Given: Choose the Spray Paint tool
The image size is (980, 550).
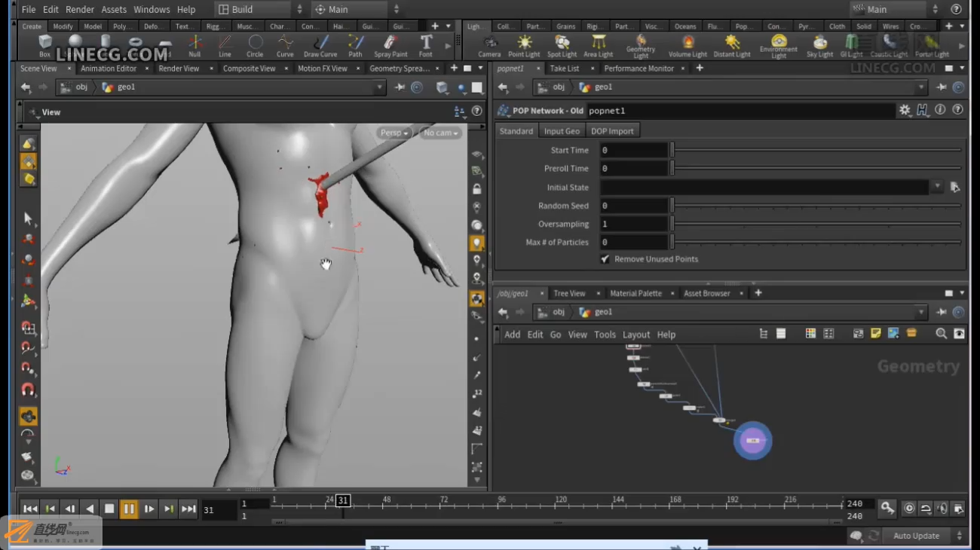Looking at the screenshot, I should [390, 45].
